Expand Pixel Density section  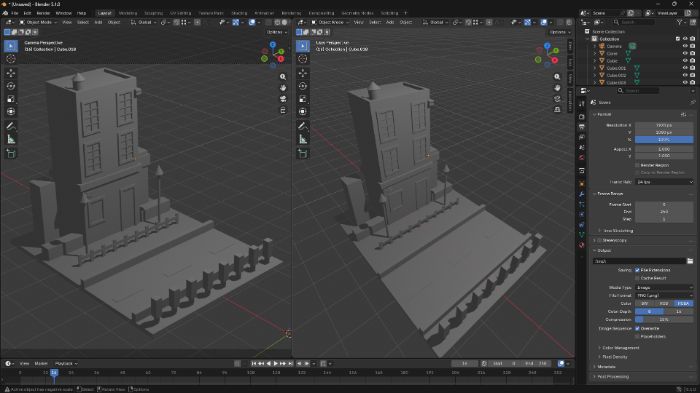coord(615,357)
